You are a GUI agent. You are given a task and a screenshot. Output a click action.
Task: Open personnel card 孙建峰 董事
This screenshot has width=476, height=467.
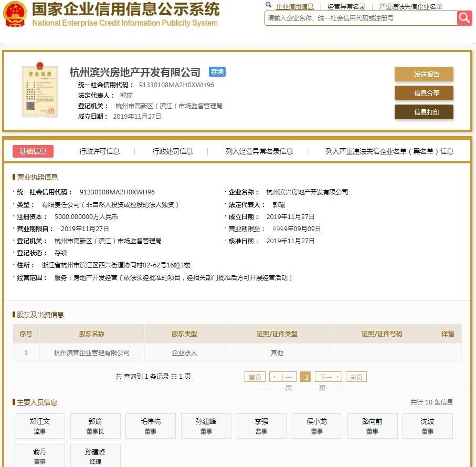point(206,426)
